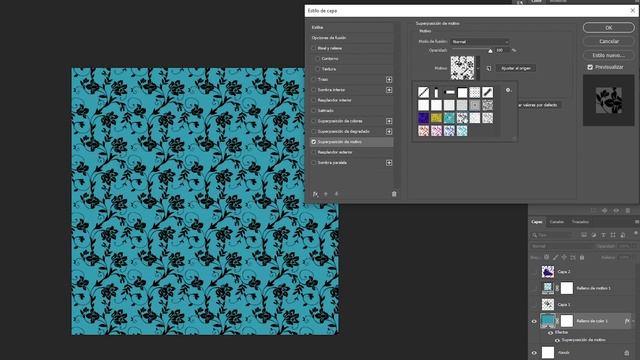640x360 pixels.
Task: Pick the dark blue pattern swatch
Action: coord(423,118)
